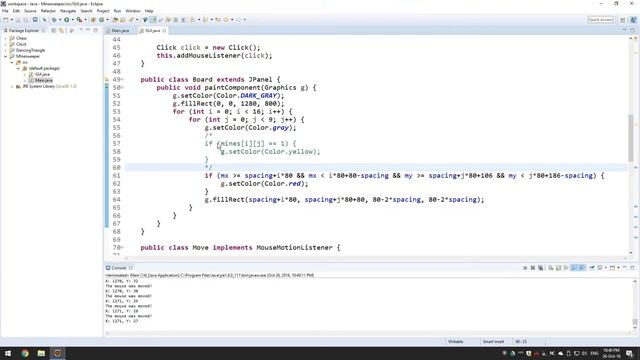Click the Open Perspective icon
Viewport: 640px width, 360px height.
pyautogui.click(x=622, y=20)
